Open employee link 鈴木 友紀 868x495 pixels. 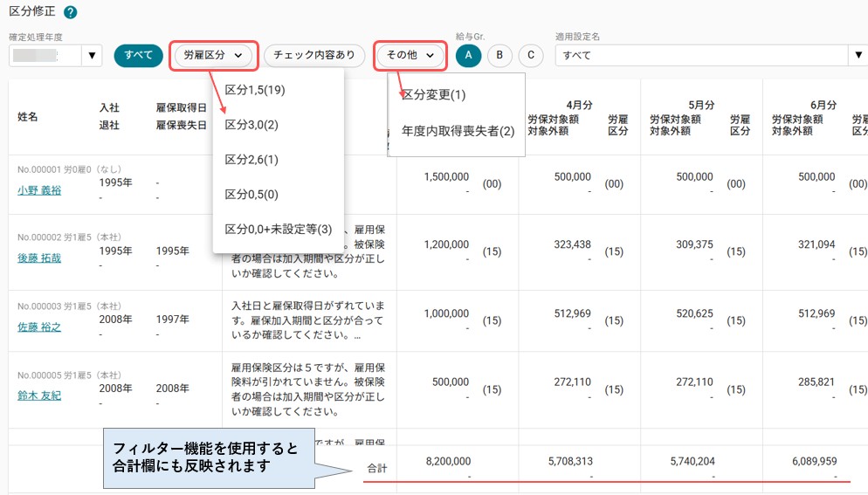tap(39, 395)
